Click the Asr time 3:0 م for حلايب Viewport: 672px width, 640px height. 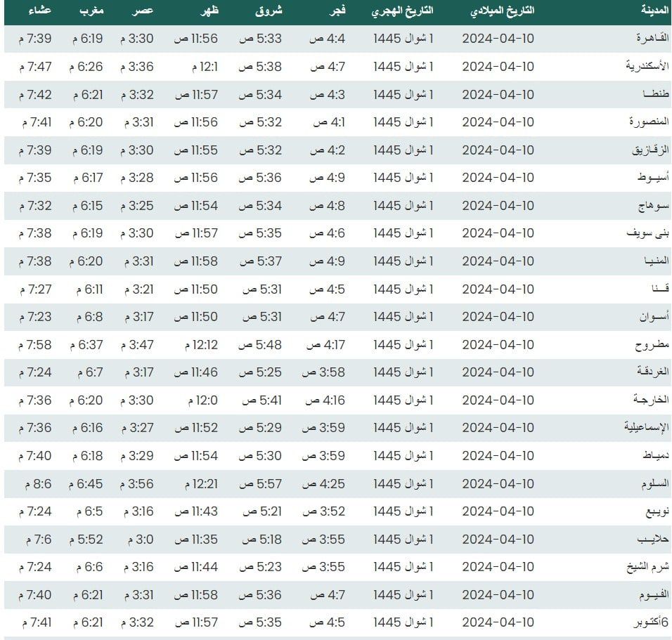coord(140,540)
